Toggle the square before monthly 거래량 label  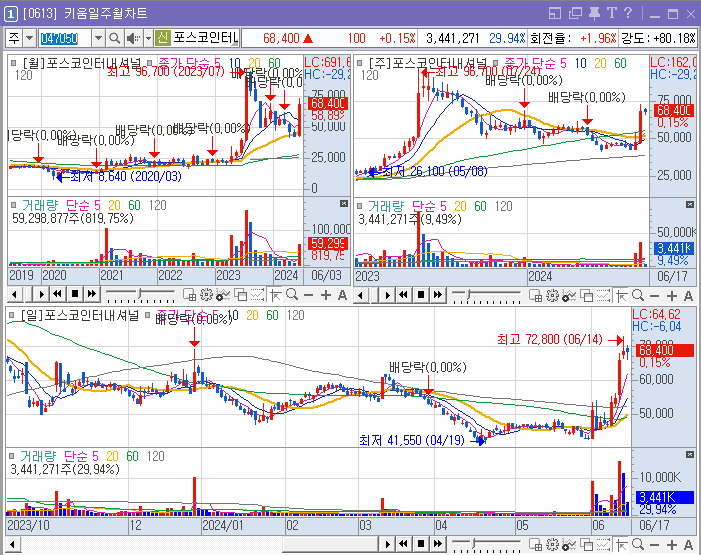(x=14, y=205)
